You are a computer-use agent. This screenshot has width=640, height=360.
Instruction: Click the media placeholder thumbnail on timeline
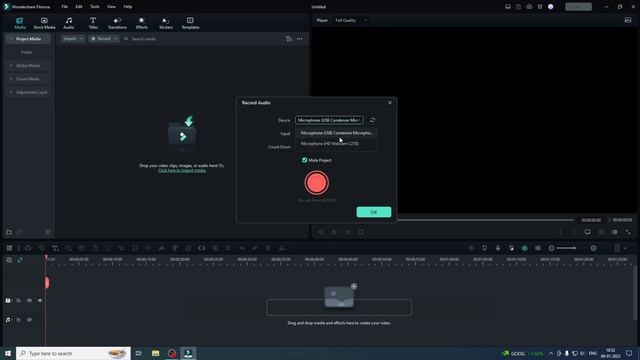tap(339, 297)
